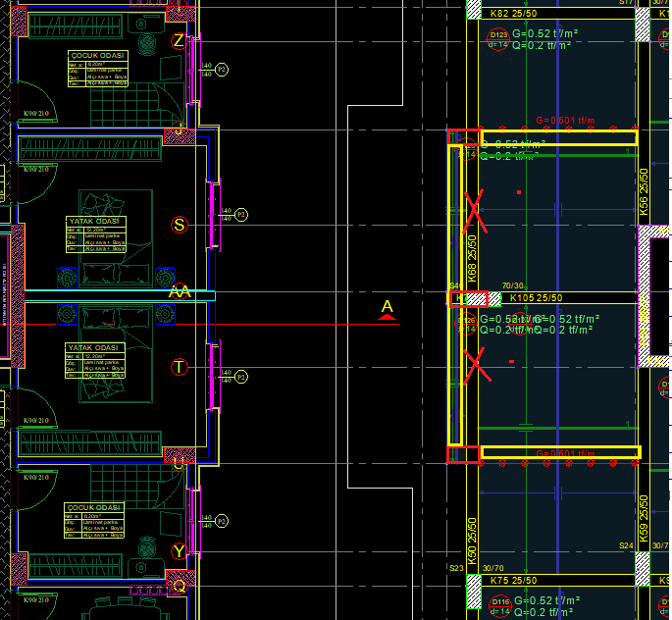Click the axis bubble labeled T

pos(179,367)
